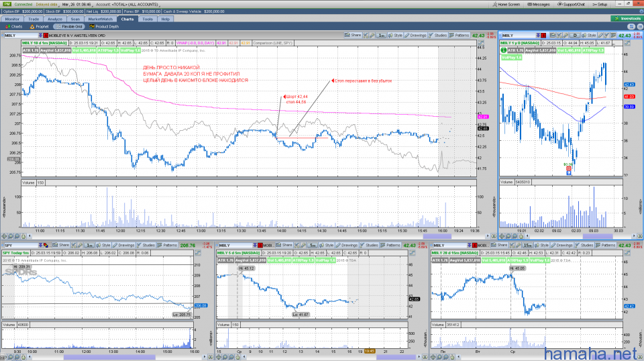Open Drawings menu in SPY chart
644x361 pixels.
click(123, 245)
